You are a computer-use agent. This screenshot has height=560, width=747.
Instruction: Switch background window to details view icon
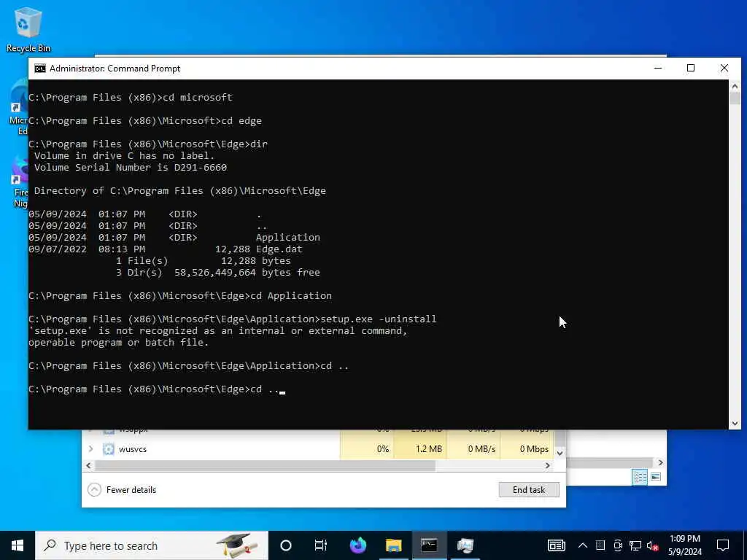[639, 477]
